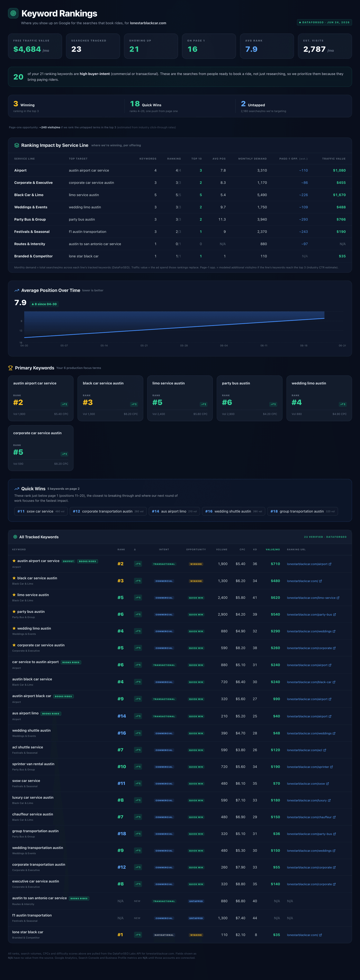
Task: Click the 06-04 date label on the chart
Action: [x=224, y=345]
